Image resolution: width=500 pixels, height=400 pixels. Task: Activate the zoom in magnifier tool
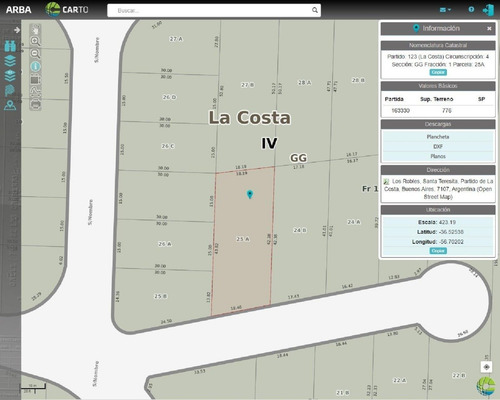pyautogui.click(x=35, y=41)
